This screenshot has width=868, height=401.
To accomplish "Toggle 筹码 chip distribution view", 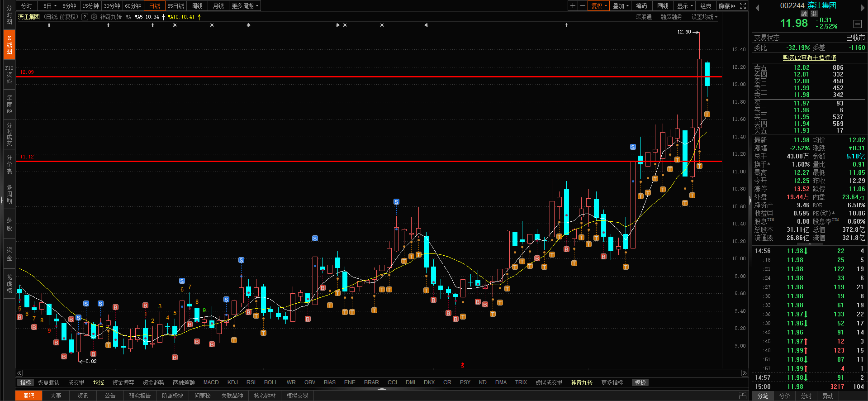I will (641, 6).
